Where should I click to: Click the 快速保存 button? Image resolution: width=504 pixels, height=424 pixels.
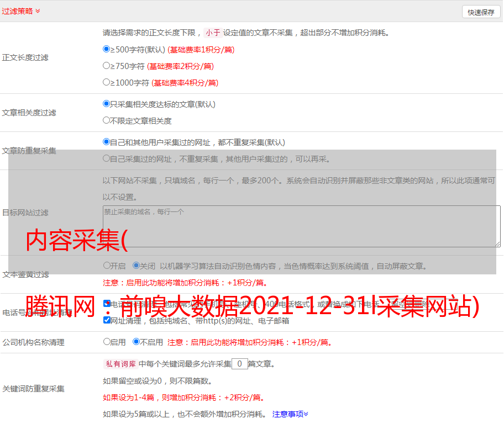(x=481, y=13)
